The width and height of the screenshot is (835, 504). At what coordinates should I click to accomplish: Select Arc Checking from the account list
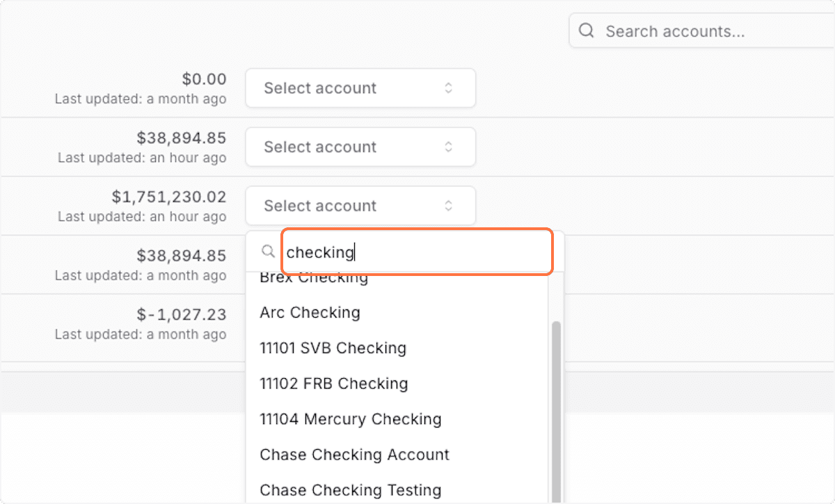point(310,313)
